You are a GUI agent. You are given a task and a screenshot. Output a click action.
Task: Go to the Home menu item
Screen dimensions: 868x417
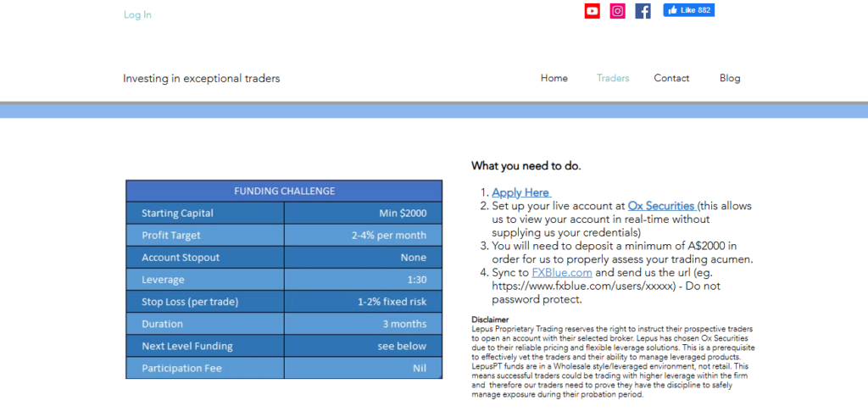554,78
